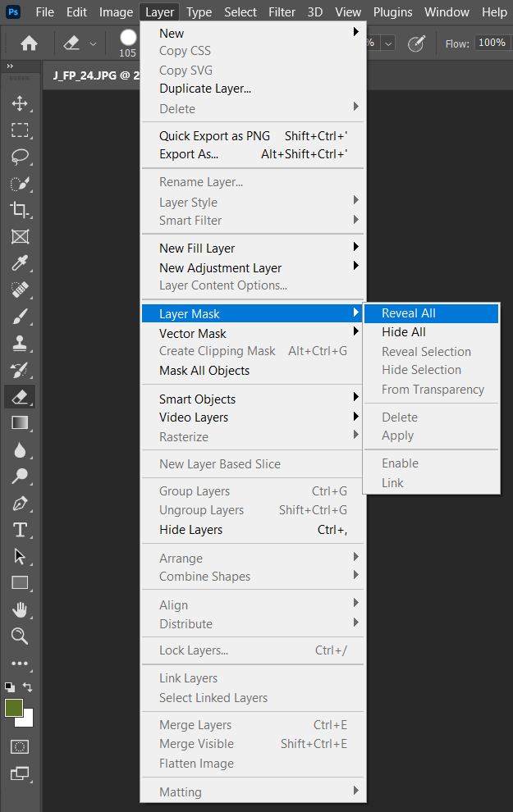513x812 pixels.
Task: Pick the Lasso tool
Action: [20, 157]
